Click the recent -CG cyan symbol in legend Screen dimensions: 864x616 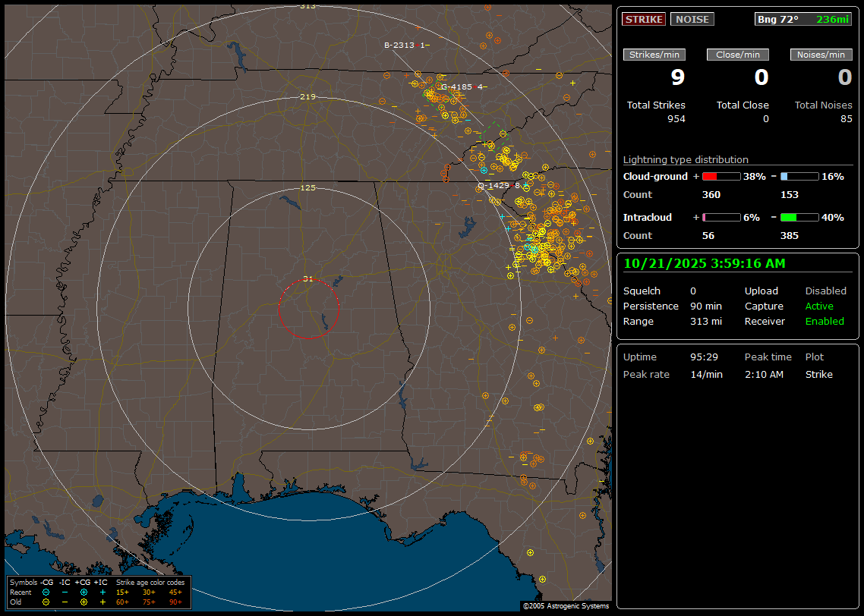click(46, 592)
